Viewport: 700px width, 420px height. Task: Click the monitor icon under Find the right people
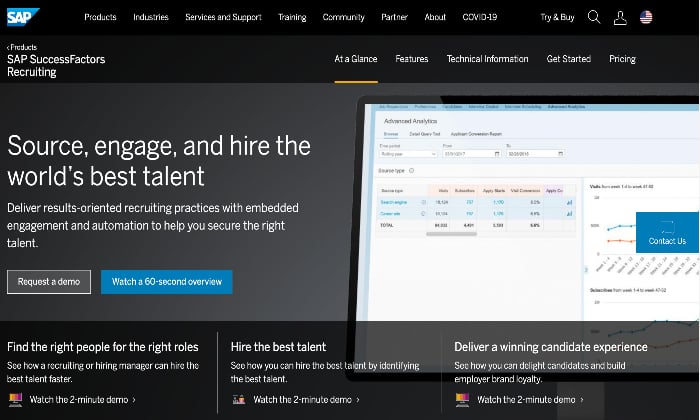[16, 399]
